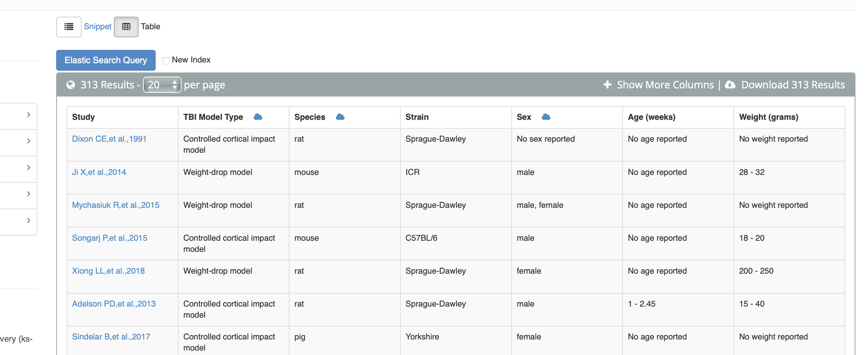Click the globe icon next to 313 Results
Screen dimensions: 868x355
71,85
